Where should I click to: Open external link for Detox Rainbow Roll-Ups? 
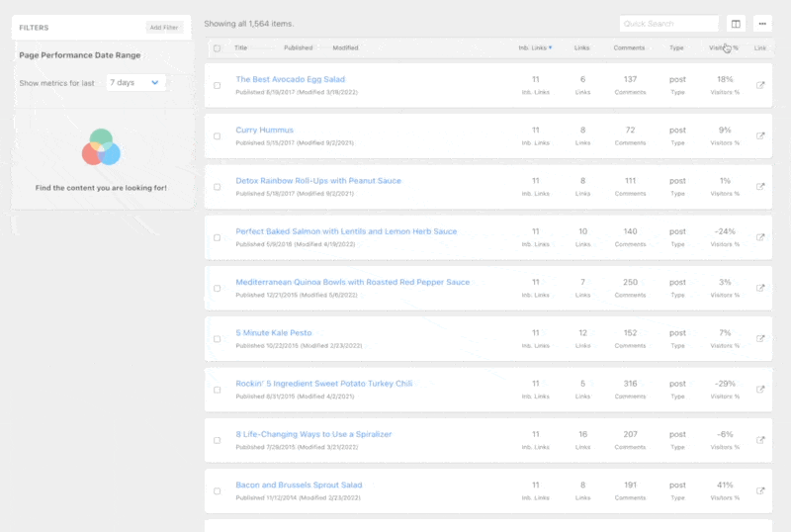point(760,187)
